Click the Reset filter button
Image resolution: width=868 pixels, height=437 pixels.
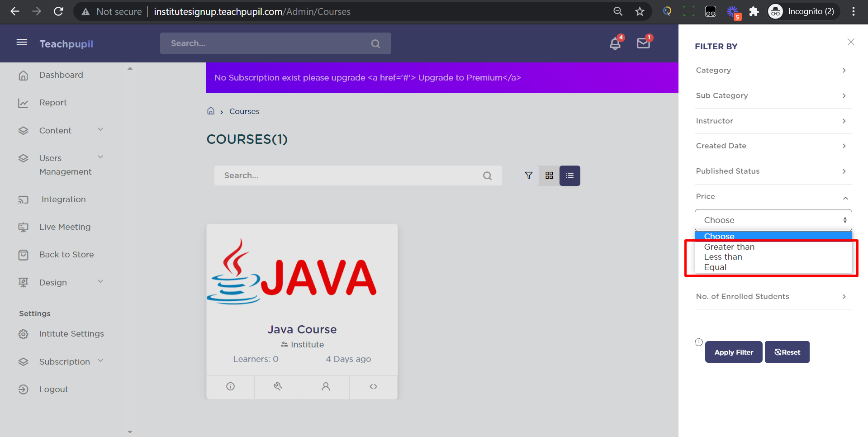pos(787,352)
